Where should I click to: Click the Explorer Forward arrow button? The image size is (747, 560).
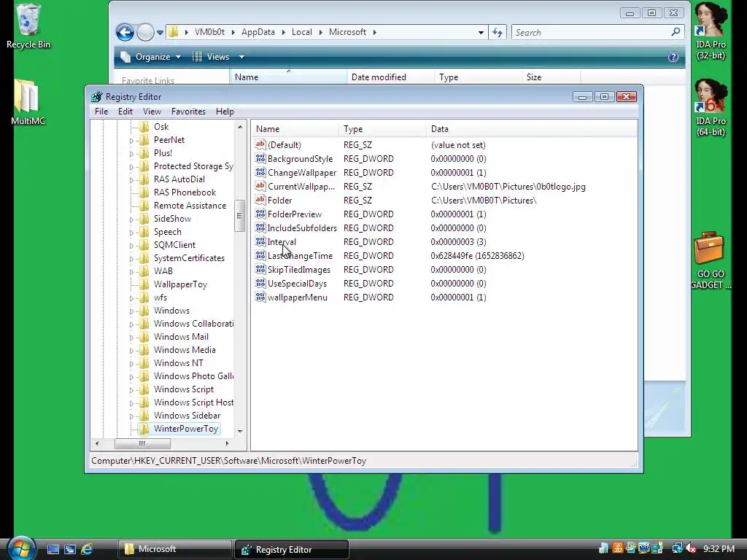(145, 32)
